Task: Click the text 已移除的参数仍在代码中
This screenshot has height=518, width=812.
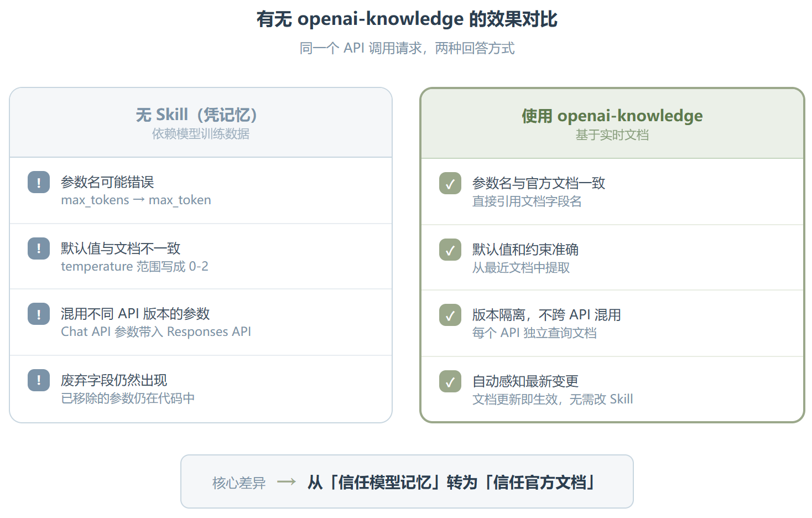Action: [x=128, y=398]
